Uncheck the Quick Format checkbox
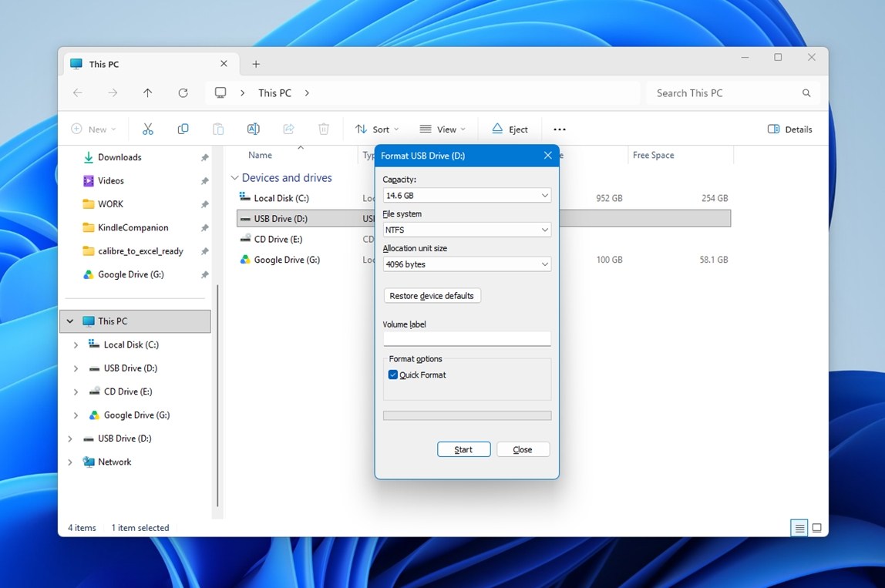The image size is (885, 588). click(393, 375)
